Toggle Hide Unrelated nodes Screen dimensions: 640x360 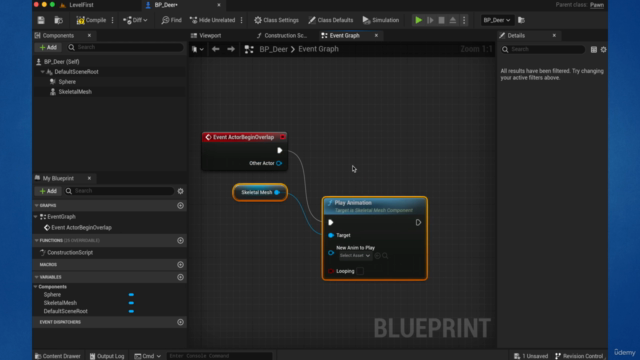pyautogui.click(x=213, y=20)
